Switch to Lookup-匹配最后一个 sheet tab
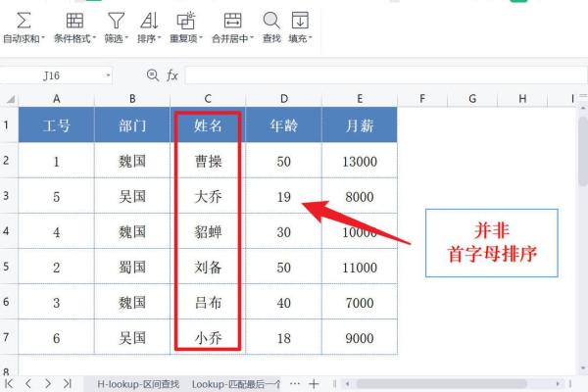The width and height of the screenshot is (588, 392). [236, 384]
